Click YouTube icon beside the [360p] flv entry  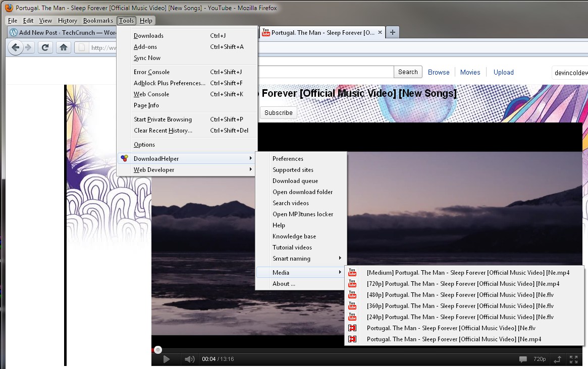coord(352,305)
